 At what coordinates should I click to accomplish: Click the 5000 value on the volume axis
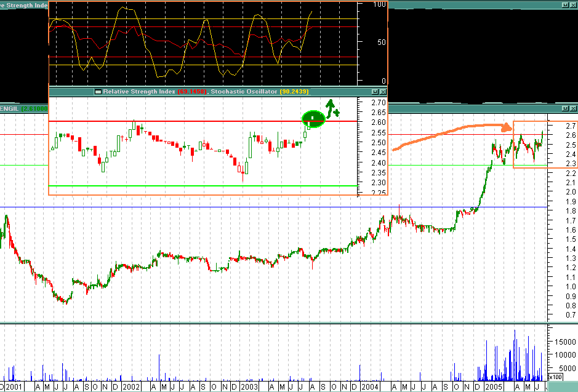[x=567, y=368]
